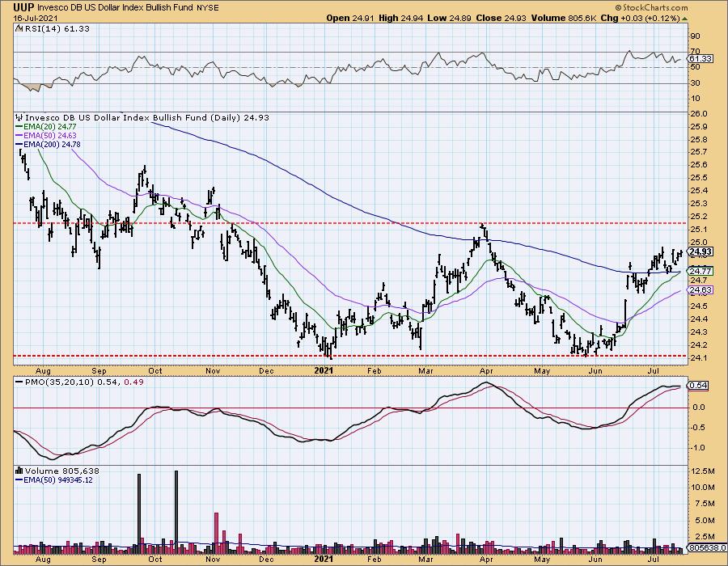Click the 61.33 RSI axis tag
728x566 pixels.
(x=700, y=58)
